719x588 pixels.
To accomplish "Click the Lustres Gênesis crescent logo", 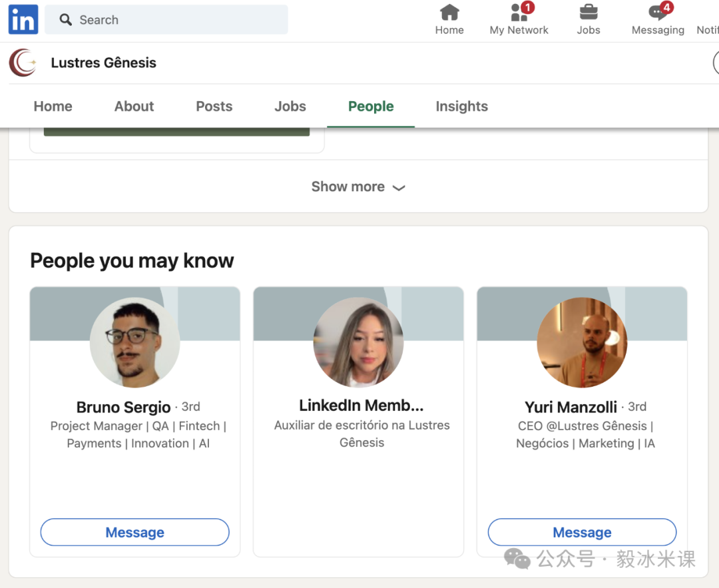I will (x=23, y=63).
